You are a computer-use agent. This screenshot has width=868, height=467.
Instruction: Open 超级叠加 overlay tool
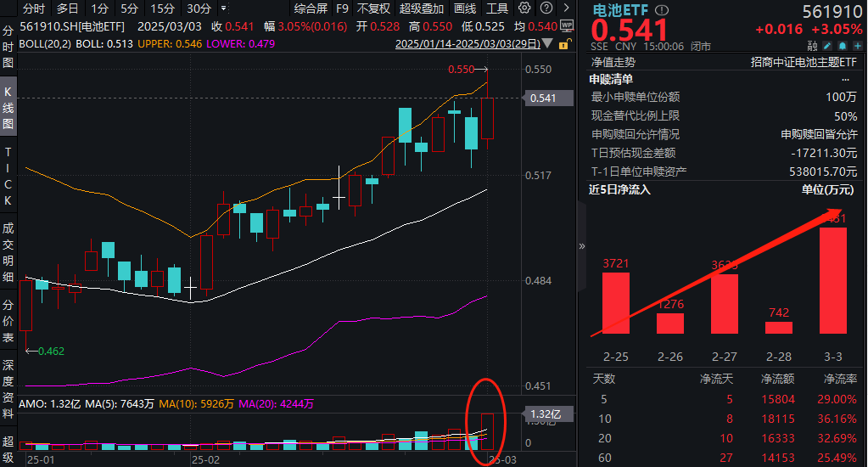point(422,8)
